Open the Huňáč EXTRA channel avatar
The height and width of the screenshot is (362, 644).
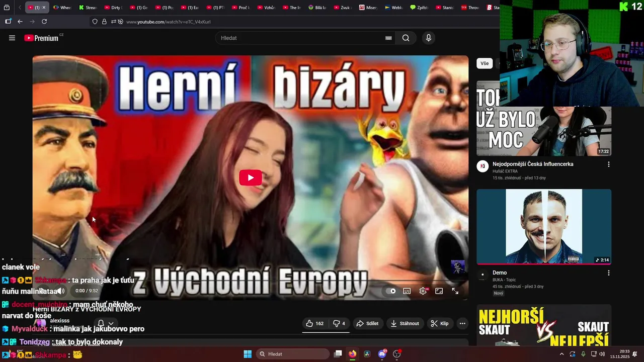tap(482, 166)
